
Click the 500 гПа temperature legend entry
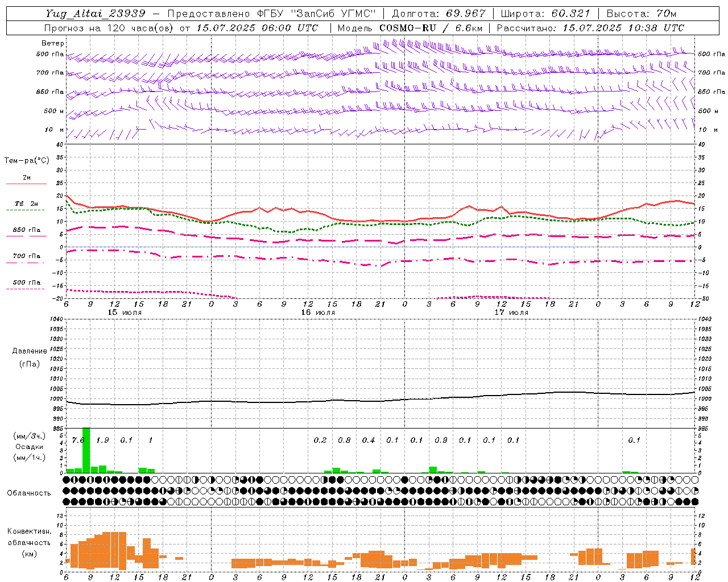click(x=27, y=282)
